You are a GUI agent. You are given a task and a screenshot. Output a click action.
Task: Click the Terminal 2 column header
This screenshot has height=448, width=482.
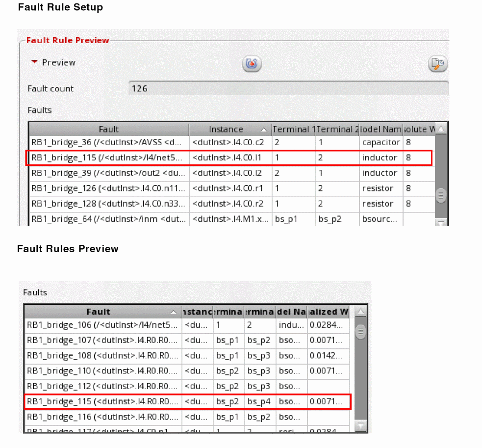337,130
